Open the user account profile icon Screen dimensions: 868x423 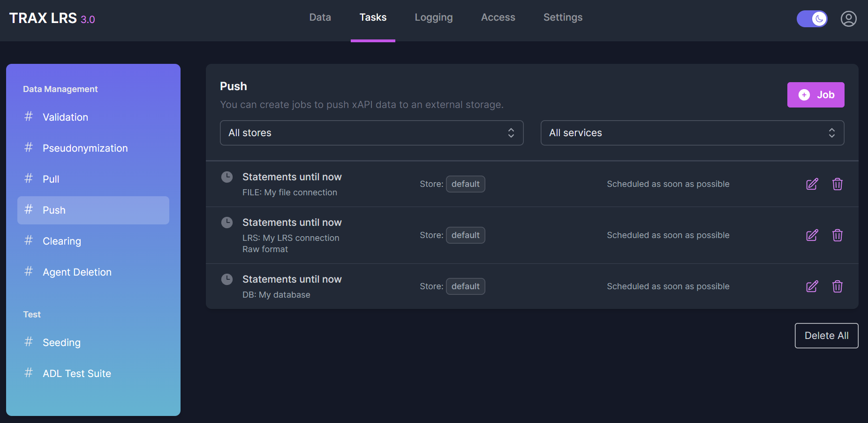point(848,19)
